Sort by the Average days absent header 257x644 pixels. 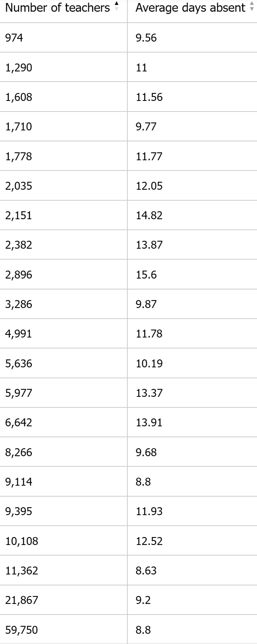(190, 7)
